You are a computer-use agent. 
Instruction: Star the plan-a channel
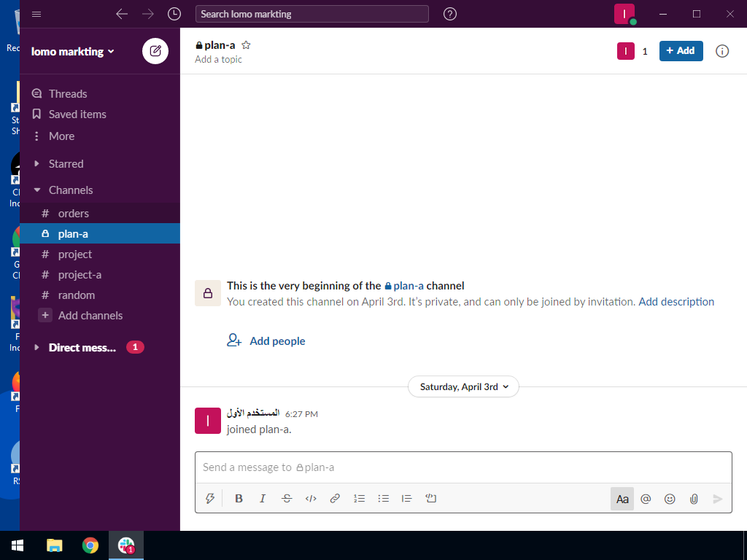click(x=246, y=45)
